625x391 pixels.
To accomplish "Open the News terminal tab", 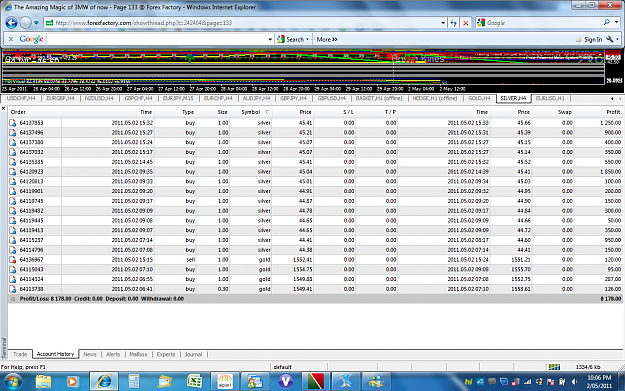I will [x=90, y=354].
